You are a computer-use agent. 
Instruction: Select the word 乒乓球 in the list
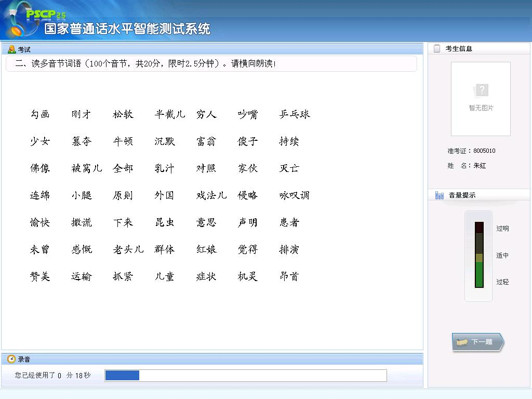(x=295, y=114)
